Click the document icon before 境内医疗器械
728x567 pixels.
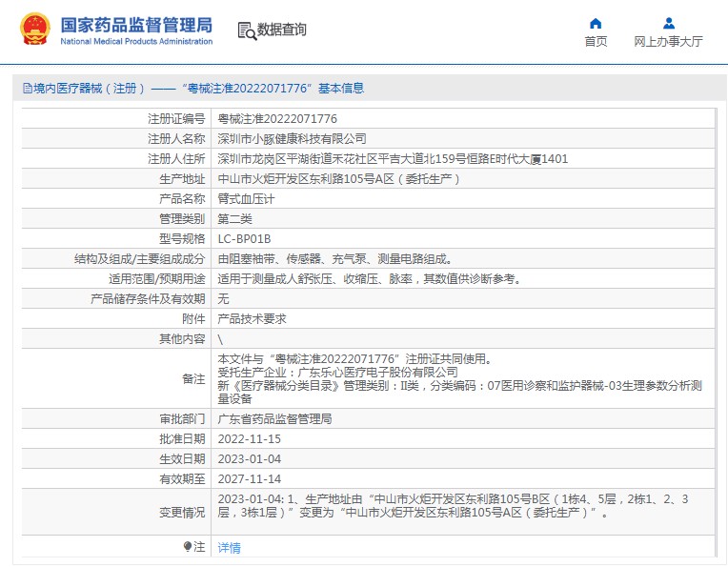pos(28,89)
